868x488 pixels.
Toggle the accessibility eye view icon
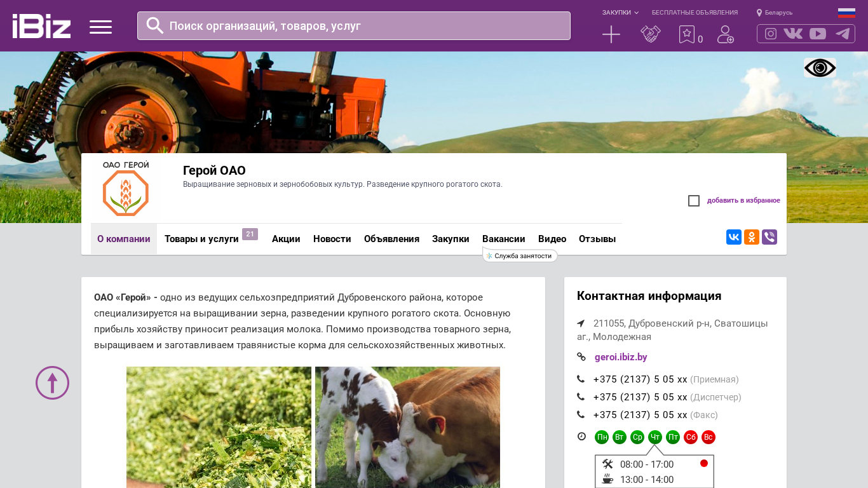tap(820, 68)
